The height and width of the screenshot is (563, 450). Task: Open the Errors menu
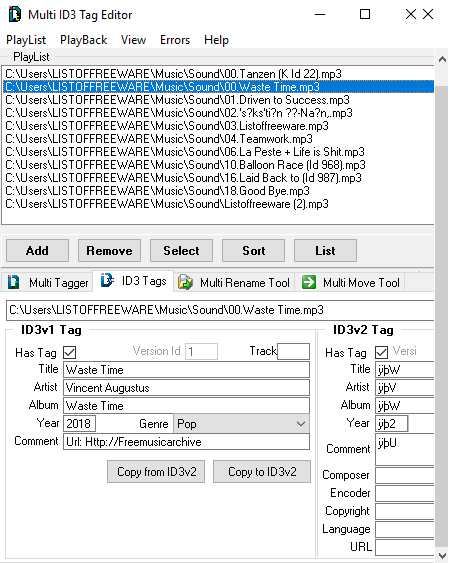(x=175, y=40)
